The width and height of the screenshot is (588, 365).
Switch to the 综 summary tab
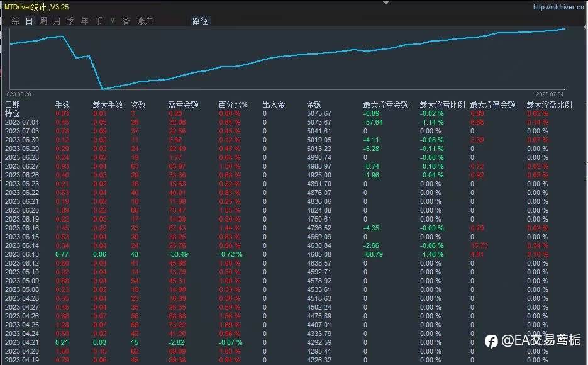(15, 21)
